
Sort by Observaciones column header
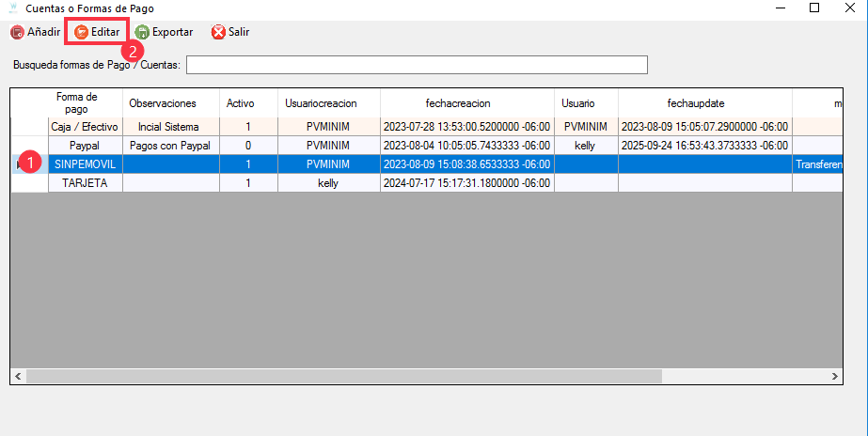(162, 102)
